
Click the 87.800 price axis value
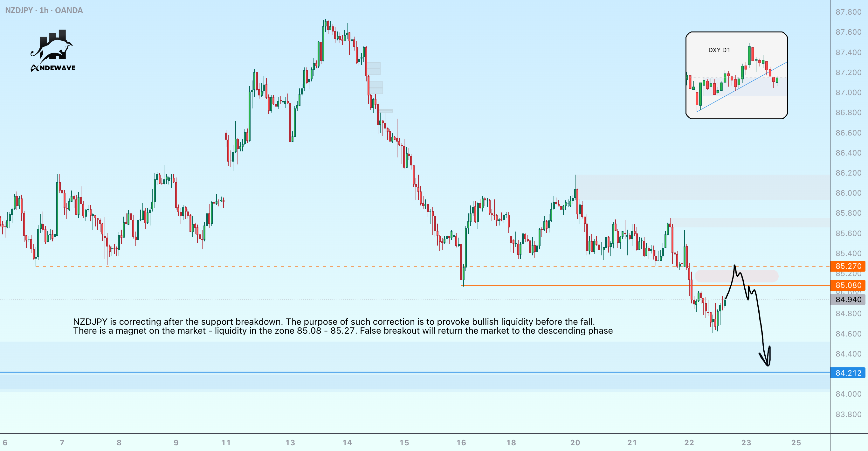point(848,12)
